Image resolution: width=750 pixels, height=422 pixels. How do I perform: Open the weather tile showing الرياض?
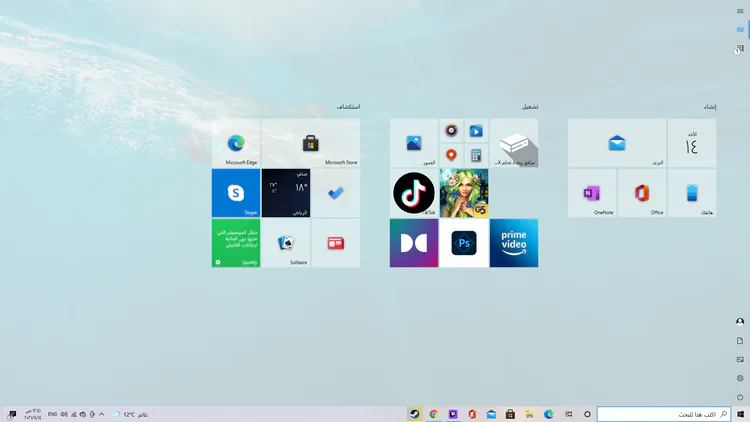click(x=286, y=193)
